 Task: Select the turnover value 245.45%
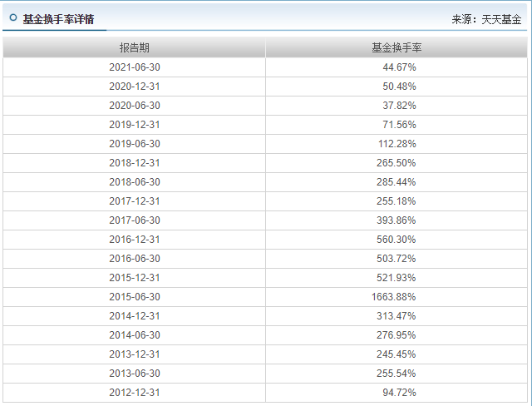coord(396,354)
